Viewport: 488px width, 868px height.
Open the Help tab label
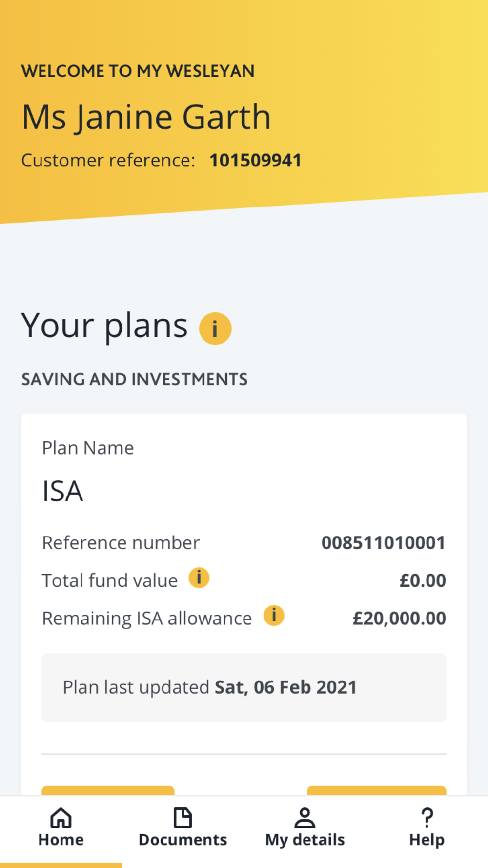(x=427, y=840)
